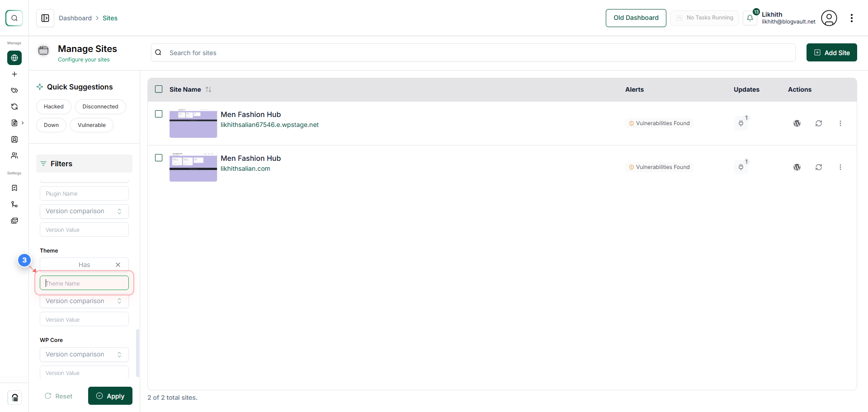Select the staging site Men Fashion Hub checkbox
The height and width of the screenshot is (412, 868).
tap(158, 114)
